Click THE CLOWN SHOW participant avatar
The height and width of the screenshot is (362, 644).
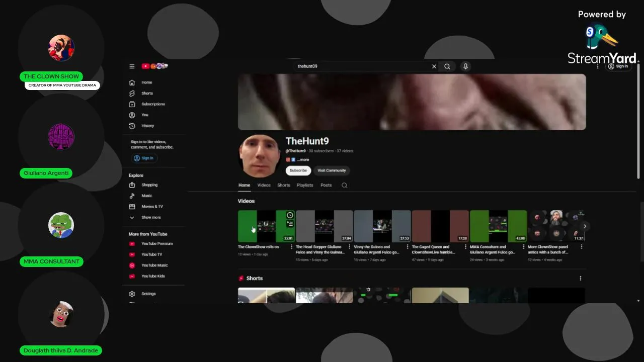tap(61, 48)
